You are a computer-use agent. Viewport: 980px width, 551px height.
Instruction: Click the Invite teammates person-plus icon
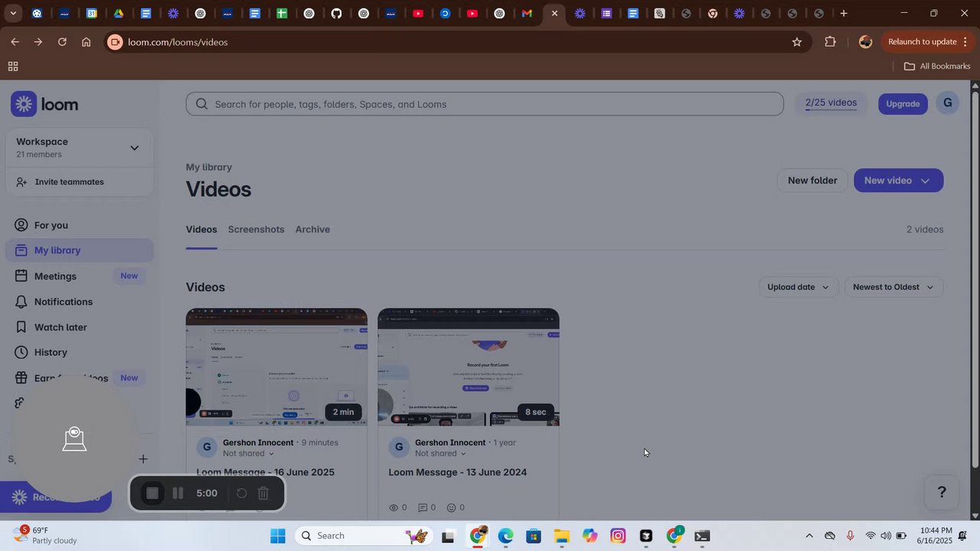(21, 182)
